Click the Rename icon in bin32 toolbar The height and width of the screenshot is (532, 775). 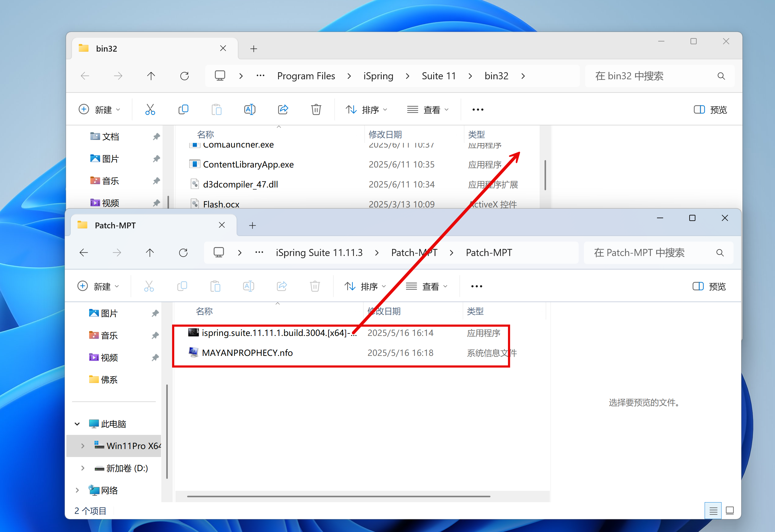(250, 109)
